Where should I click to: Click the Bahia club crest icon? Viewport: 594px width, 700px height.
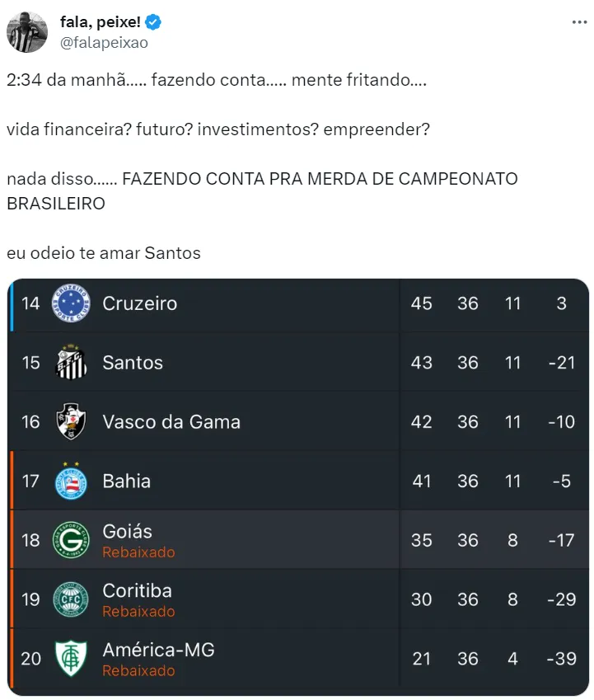click(x=71, y=481)
